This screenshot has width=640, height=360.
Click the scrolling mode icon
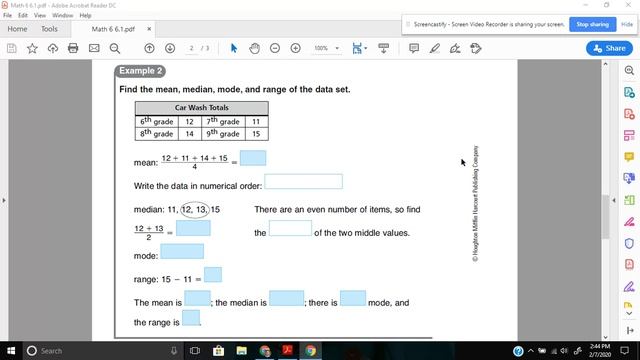(384, 48)
